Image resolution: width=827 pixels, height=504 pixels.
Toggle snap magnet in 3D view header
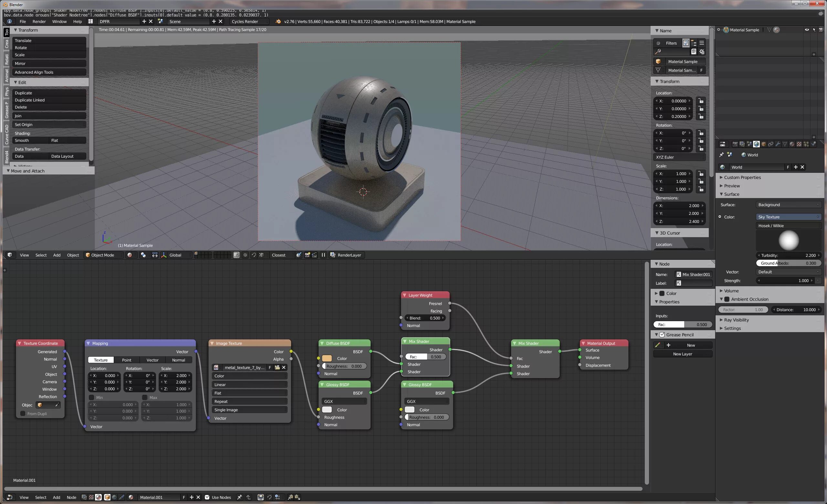coord(254,255)
